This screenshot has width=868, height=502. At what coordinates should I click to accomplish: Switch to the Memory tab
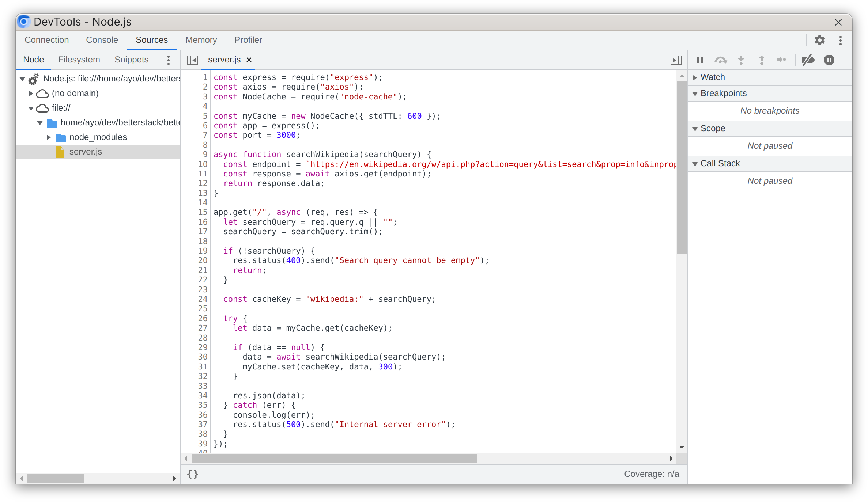[x=201, y=40]
